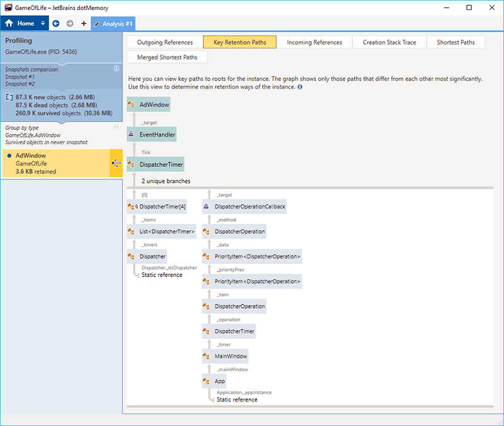The image size is (504, 426).
Task: Switch to the Analysis #1 tab
Action: coord(113,23)
